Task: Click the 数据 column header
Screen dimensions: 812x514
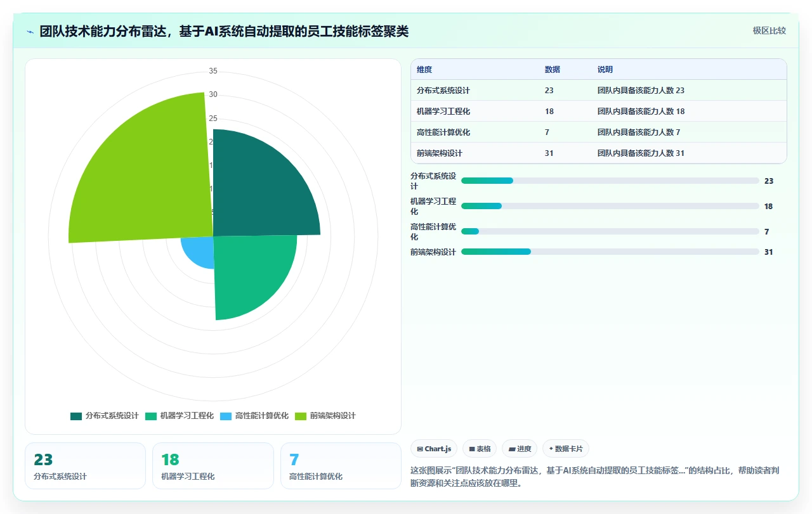Action: pos(553,70)
